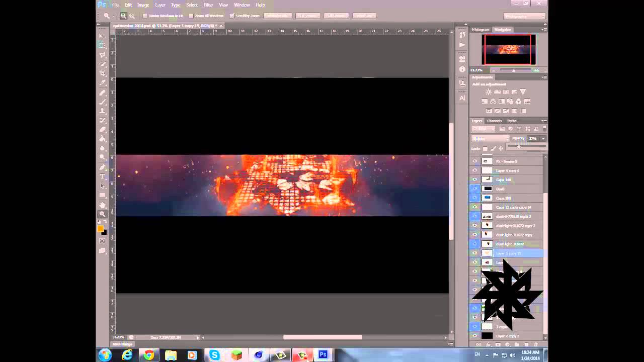644x362 pixels.
Task: Hide the dust-light-313072 copy 2 layer
Action: tap(475, 226)
